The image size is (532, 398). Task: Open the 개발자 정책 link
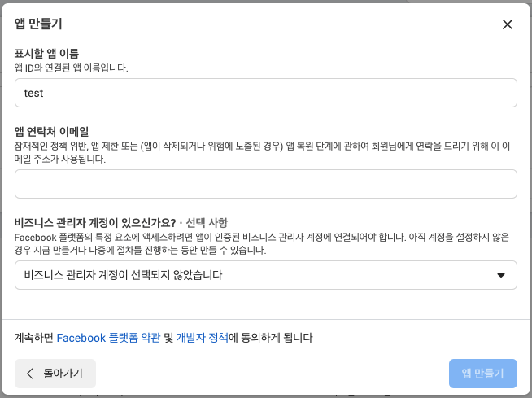tap(203, 338)
